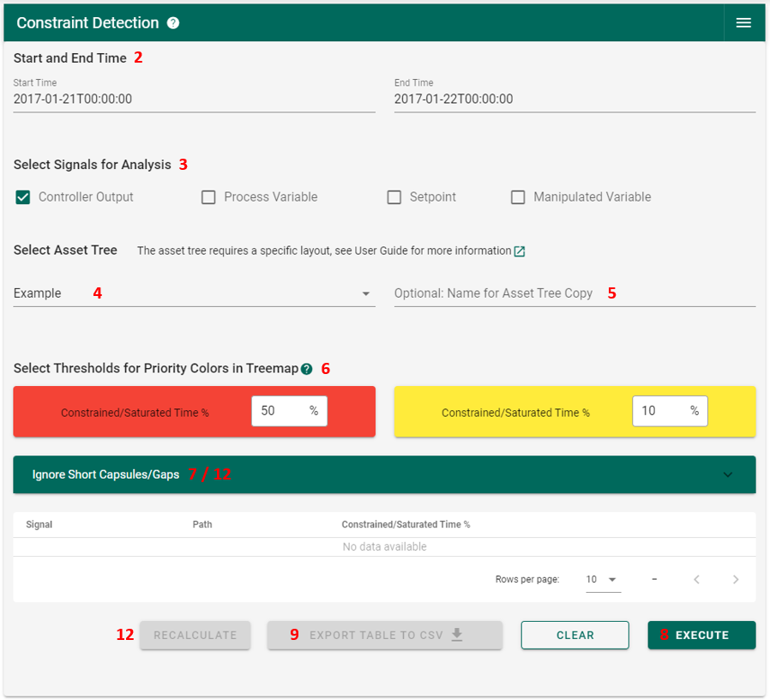Enable the Process Variable checkbox
This screenshot has width=770, height=700.
(x=208, y=197)
